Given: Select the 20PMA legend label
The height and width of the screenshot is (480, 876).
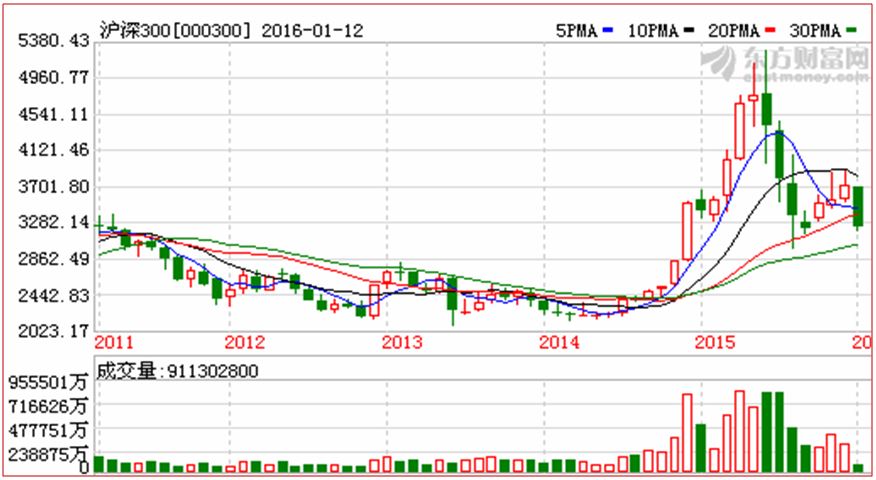Looking at the screenshot, I should (x=734, y=30).
